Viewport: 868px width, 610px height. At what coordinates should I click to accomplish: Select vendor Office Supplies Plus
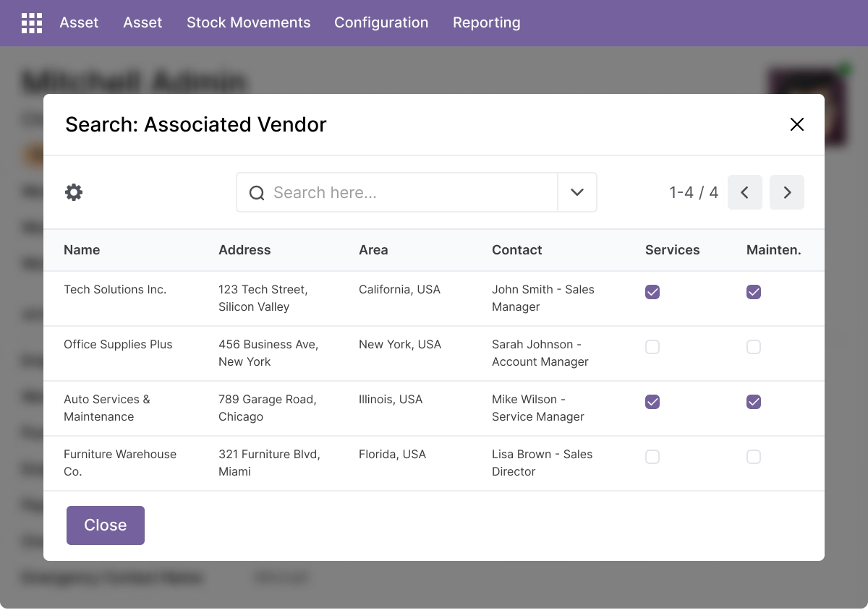[118, 344]
